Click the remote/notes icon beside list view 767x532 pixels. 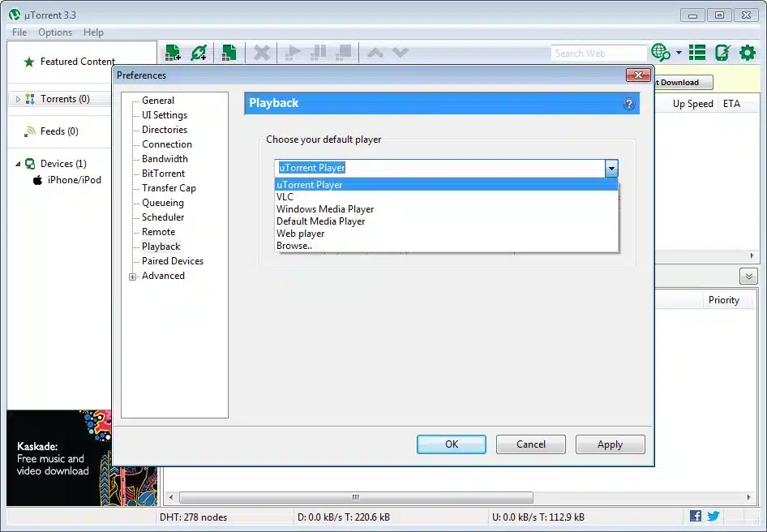pos(722,53)
